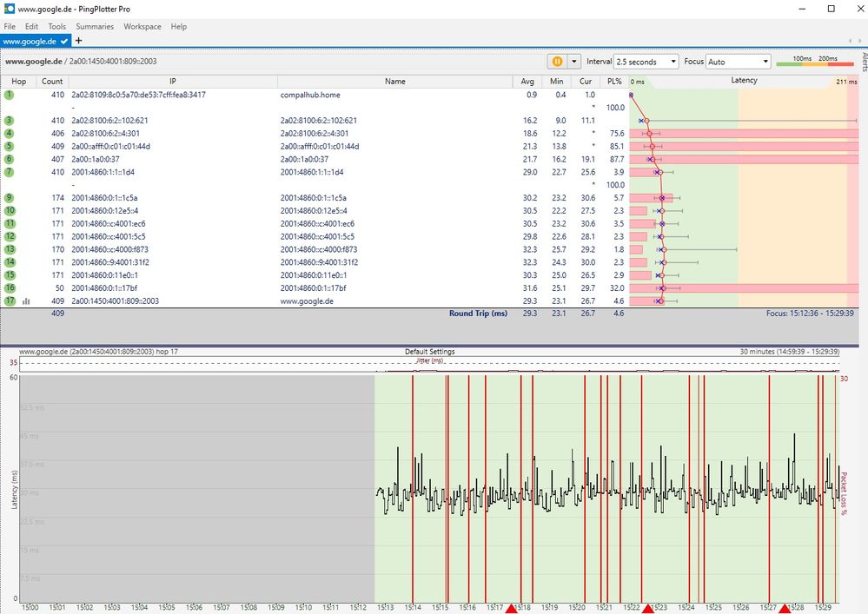This screenshot has width=868, height=614.
Task: Click the green hop 16 circle icon
Action: (x=9, y=288)
